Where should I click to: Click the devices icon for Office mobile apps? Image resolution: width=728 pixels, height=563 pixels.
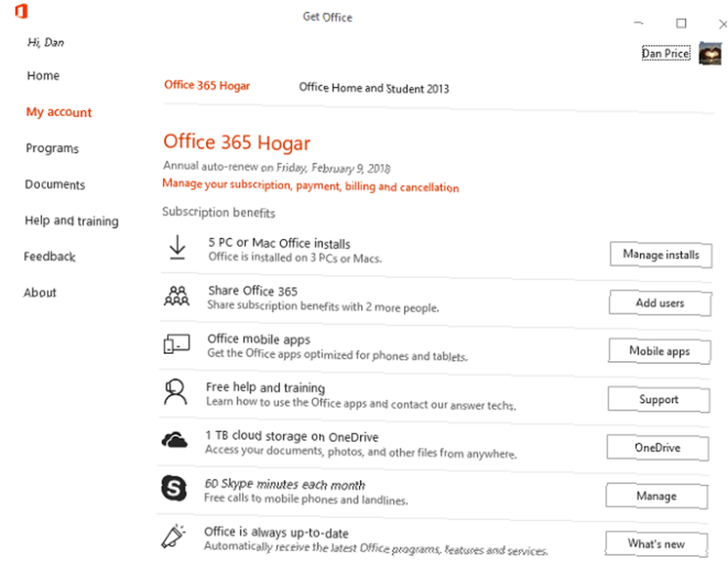176,345
